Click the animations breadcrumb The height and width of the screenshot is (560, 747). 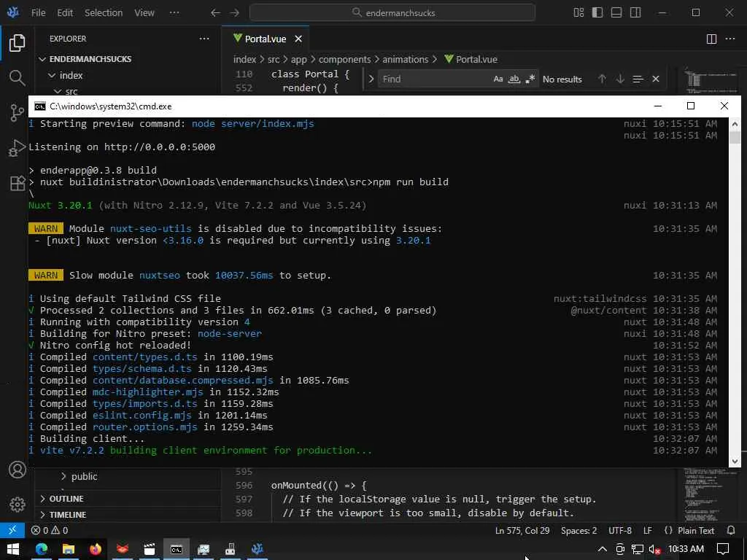click(406, 60)
